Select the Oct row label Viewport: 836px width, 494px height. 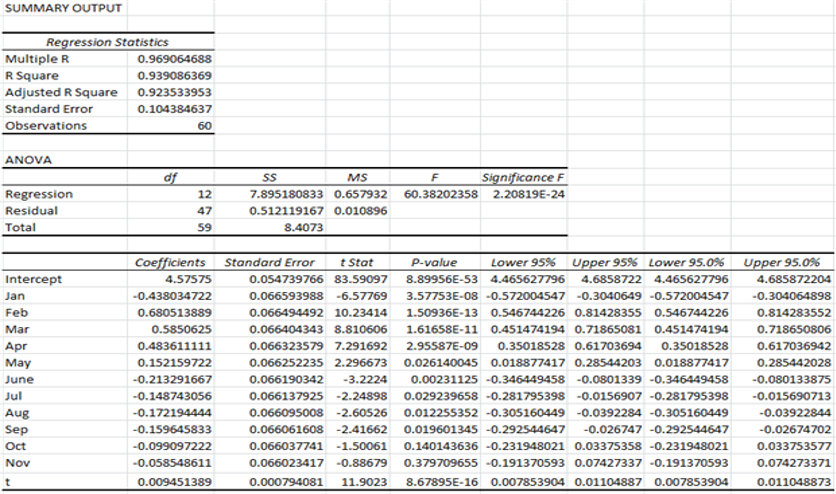[15, 446]
